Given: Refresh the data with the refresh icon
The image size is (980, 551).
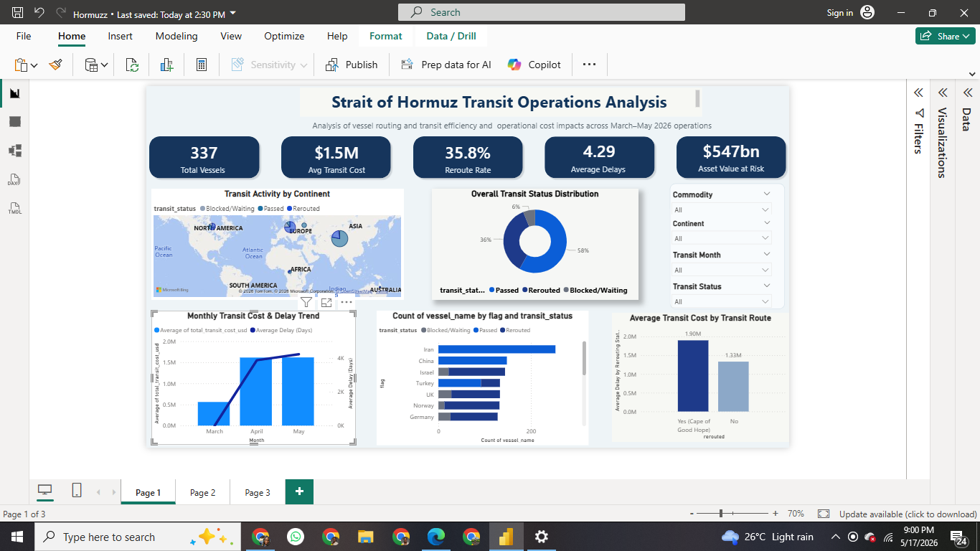Looking at the screenshot, I should point(132,65).
